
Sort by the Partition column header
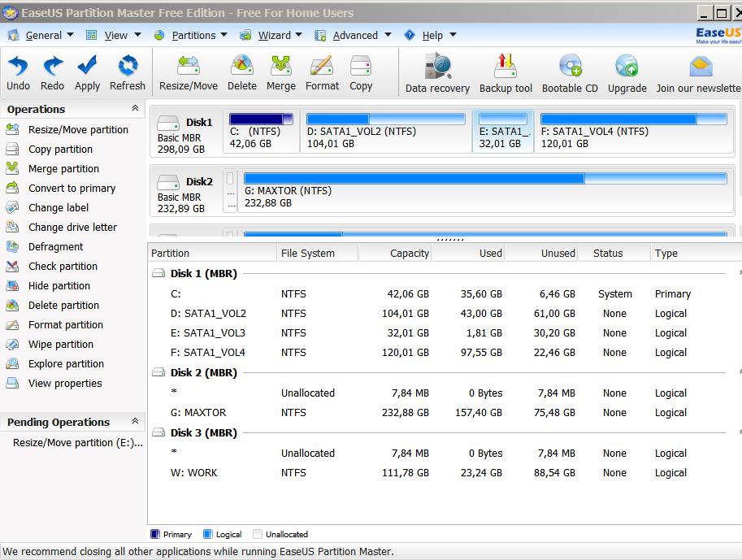(212, 254)
